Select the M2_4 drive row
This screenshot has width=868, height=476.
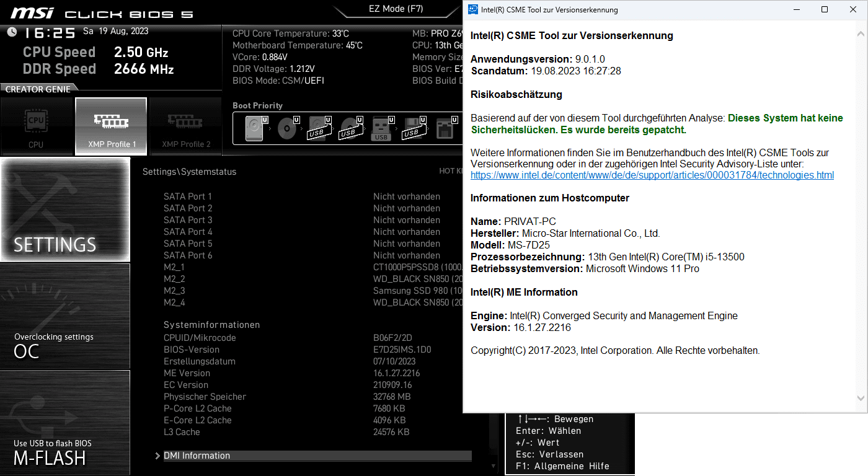coord(314,302)
